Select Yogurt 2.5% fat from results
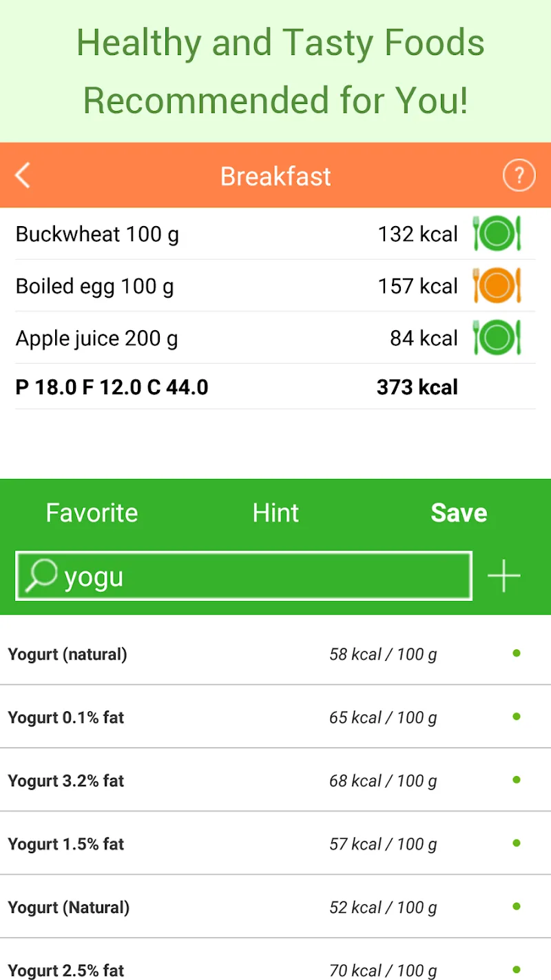The height and width of the screenshot is (980, 551). (66, 970)
